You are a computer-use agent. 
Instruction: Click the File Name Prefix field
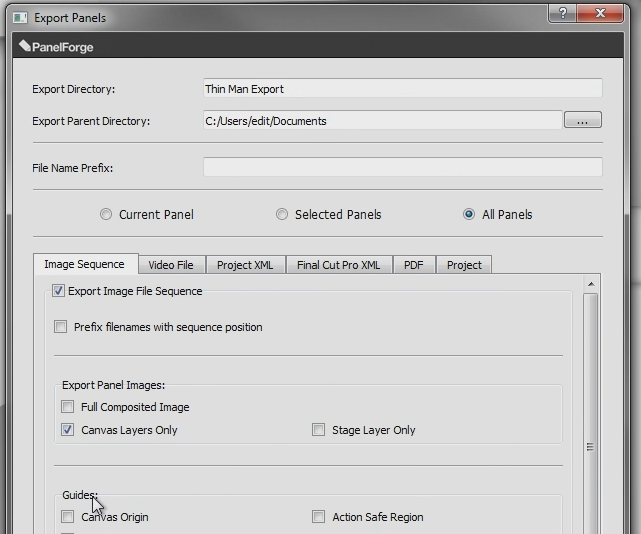402,168
